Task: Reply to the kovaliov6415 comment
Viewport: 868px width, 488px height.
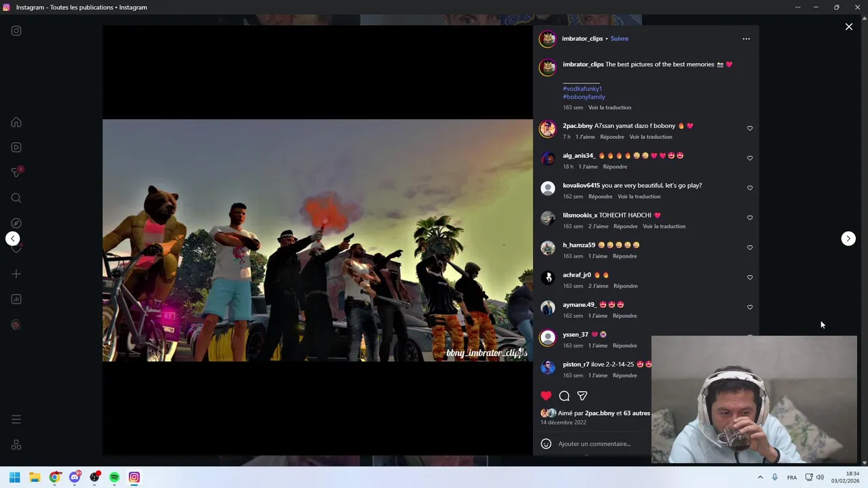Action: 600,197
